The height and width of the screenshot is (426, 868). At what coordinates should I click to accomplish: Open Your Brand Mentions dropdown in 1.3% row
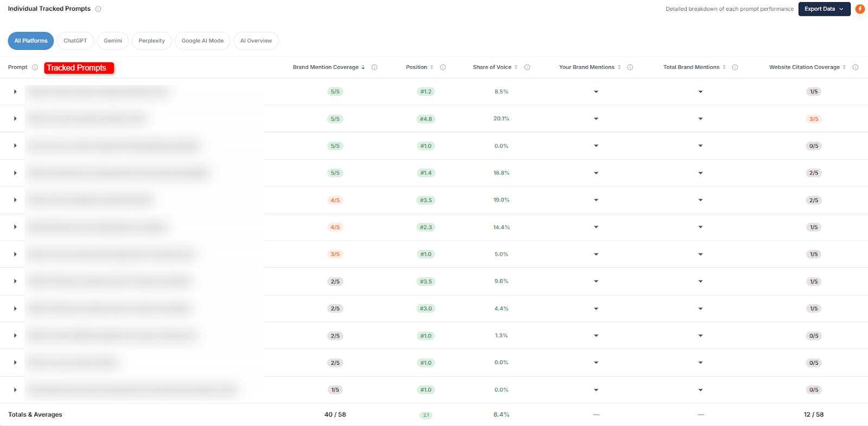pyautogui.click(x=596, y=335)
